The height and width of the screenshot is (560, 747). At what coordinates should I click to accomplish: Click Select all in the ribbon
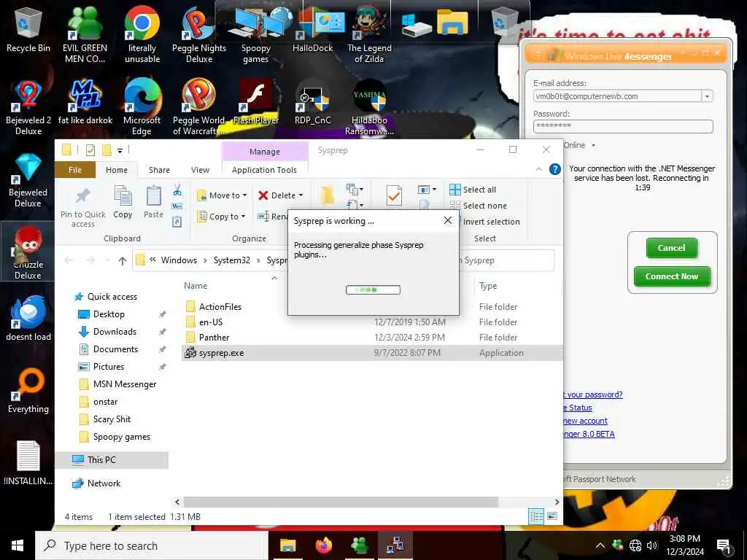(x=473, y=190)
